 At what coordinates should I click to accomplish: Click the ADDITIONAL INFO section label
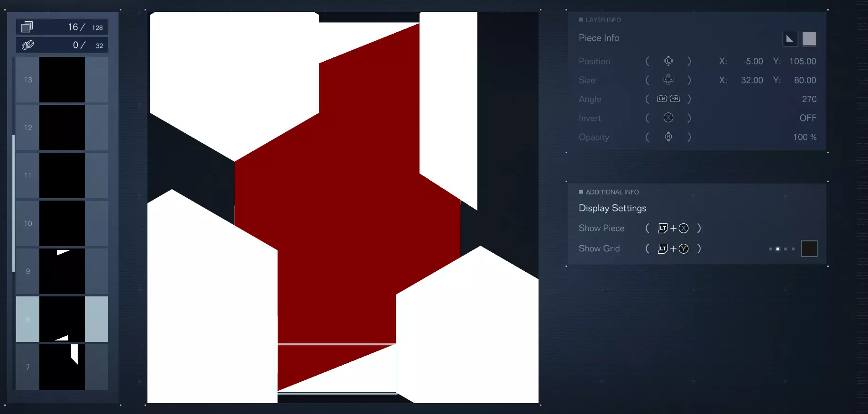(612, 192)
